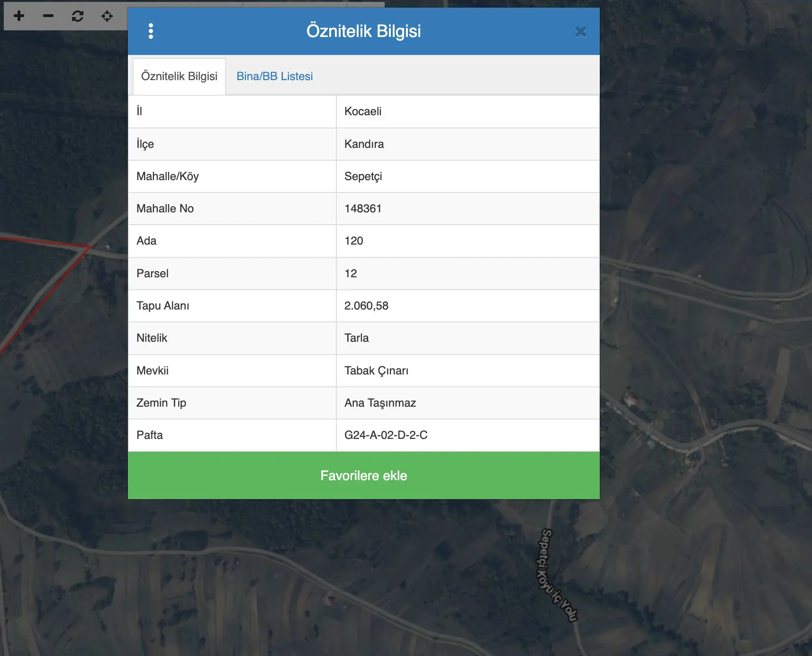This screenshot has width=812, height=656.
Task: Select the Ada value 120
Action: (x=354, y=241)
